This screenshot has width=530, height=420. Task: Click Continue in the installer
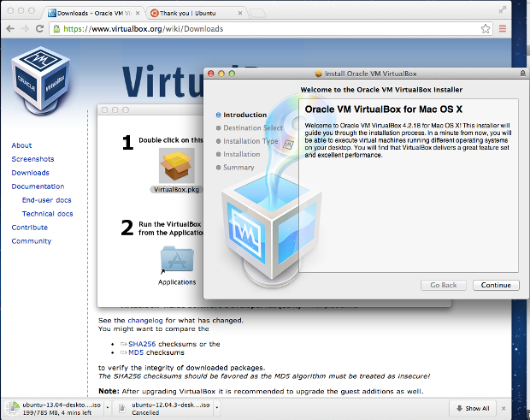[496, 285]
